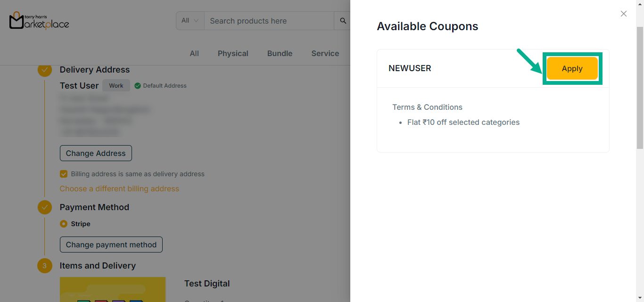Image resolution: width=644 pixels, height=302 pixels.
Task: Click the Payment Method step checkmark icon
Action: (x=45, y=207)
